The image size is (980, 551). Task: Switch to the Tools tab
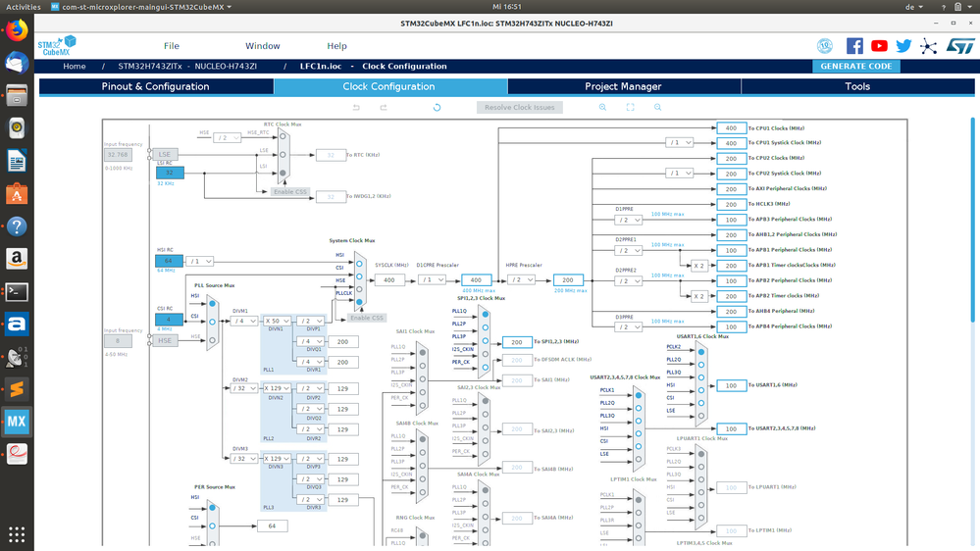[x=857, y=87]
